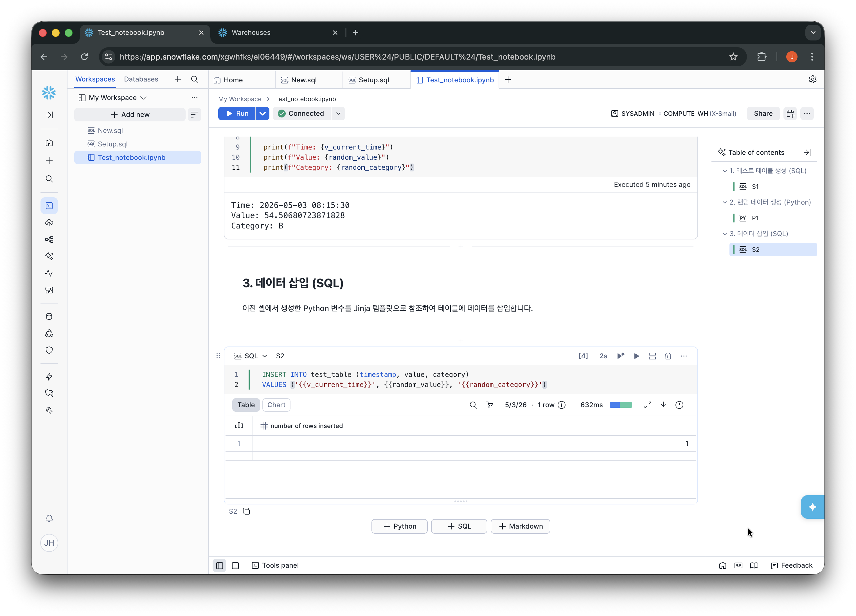This screenshot has width=856, height=616.
Task: Click the Share button
Action: click(x=763, y=114)
